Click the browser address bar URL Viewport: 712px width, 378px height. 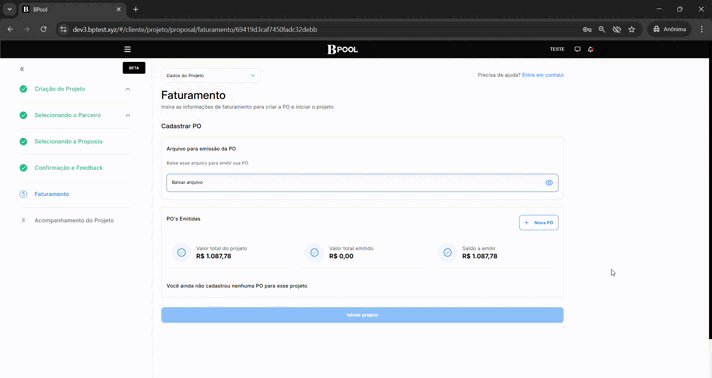[x=195, y=30]
